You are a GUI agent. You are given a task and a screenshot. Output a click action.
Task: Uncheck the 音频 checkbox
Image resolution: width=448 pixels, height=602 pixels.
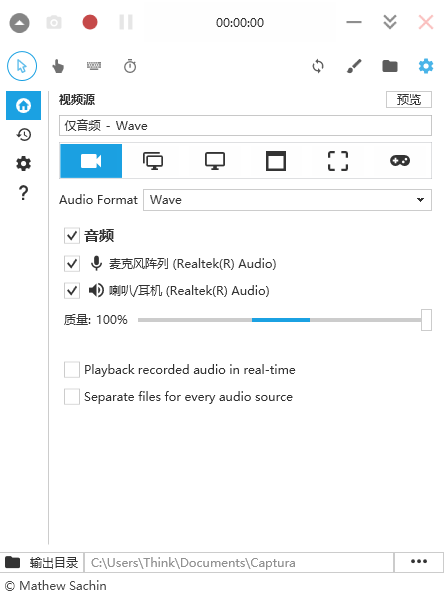tap(72, 235)
